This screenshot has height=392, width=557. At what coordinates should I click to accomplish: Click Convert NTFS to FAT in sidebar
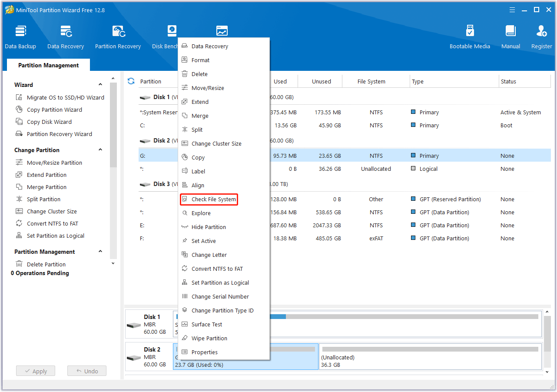47,223
